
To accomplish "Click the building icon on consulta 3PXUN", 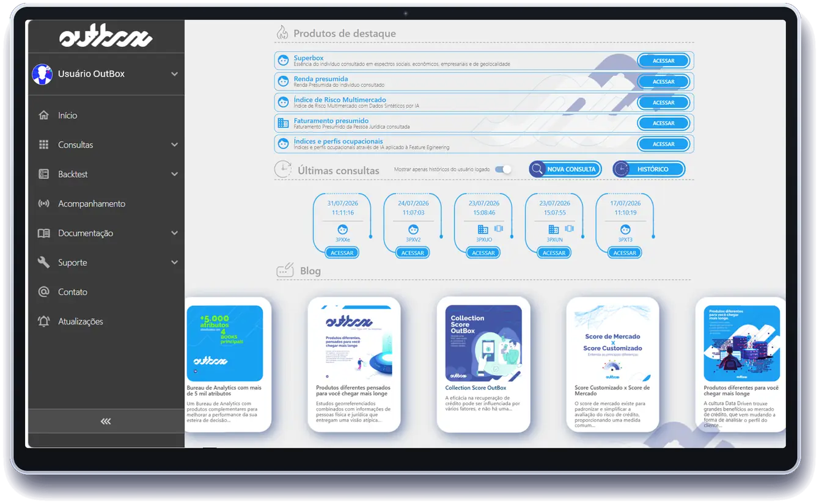I will coord(554,229).
